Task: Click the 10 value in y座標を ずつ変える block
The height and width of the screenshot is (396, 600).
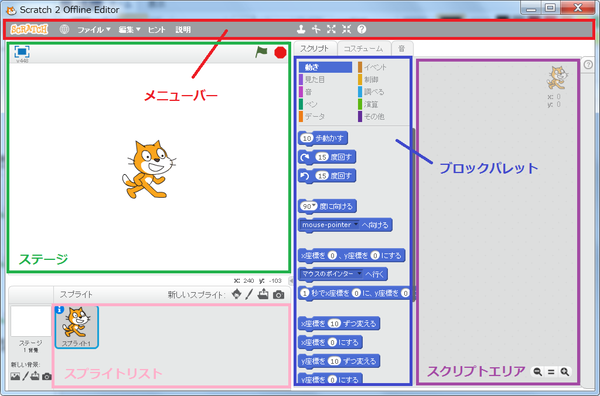Action: tap(334, 361)
